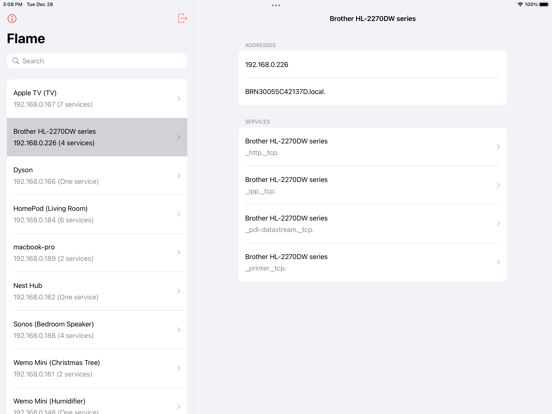This screenshot has width=552, height=414.
Task: Expand chevron on HomePod (Living Room) row
Action: [179, 214]
